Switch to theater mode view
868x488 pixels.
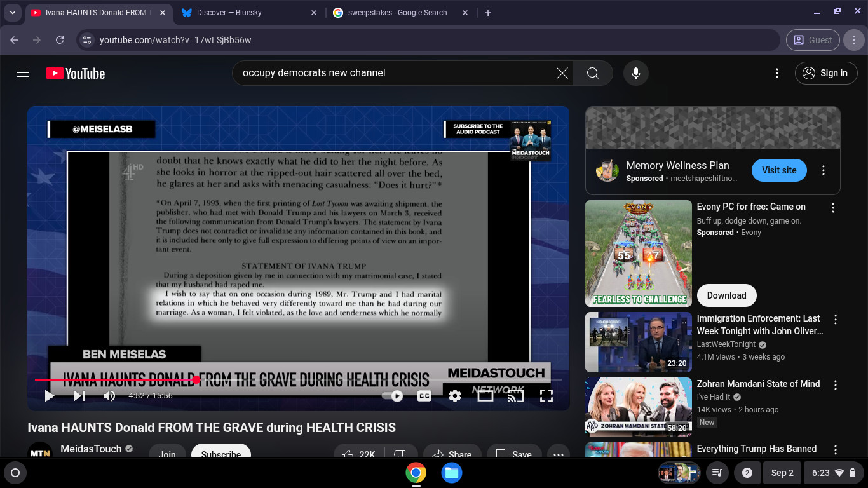pyautogui.click(x=485, y=396)
